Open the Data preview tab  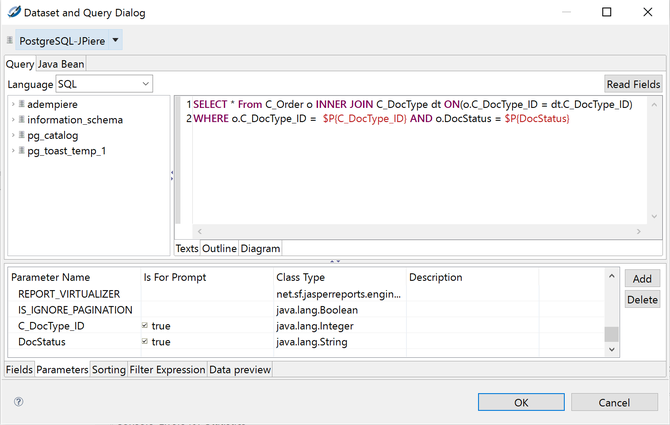(239, 369)
